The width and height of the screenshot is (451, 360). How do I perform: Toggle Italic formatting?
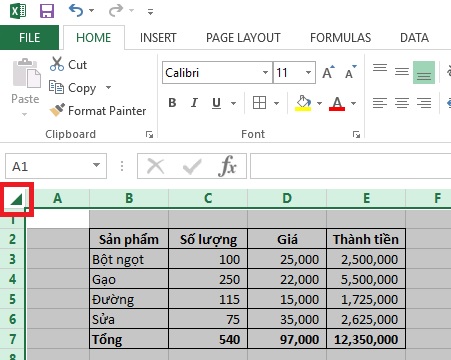[x=194, y=103]
